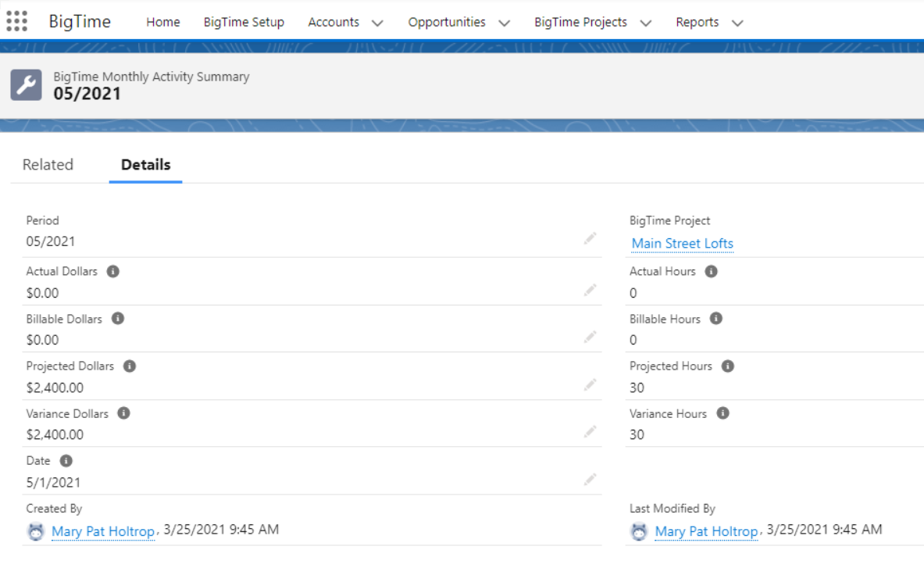Expand the Reports menu chevron

tap(738, 23)
